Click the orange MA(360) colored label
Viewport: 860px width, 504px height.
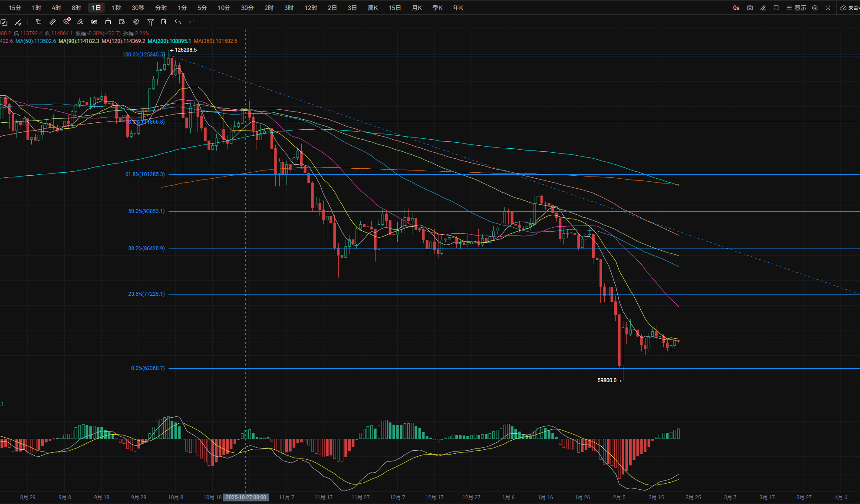(215, 41)
